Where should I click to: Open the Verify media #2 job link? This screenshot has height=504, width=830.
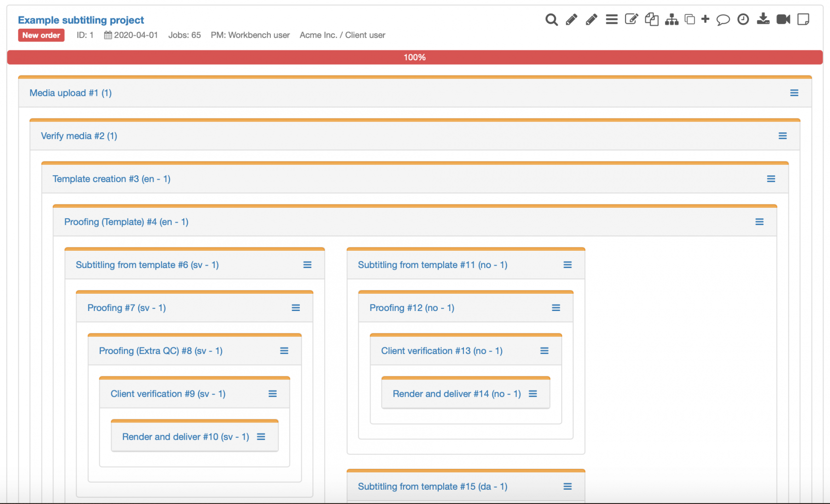point(79,136)
